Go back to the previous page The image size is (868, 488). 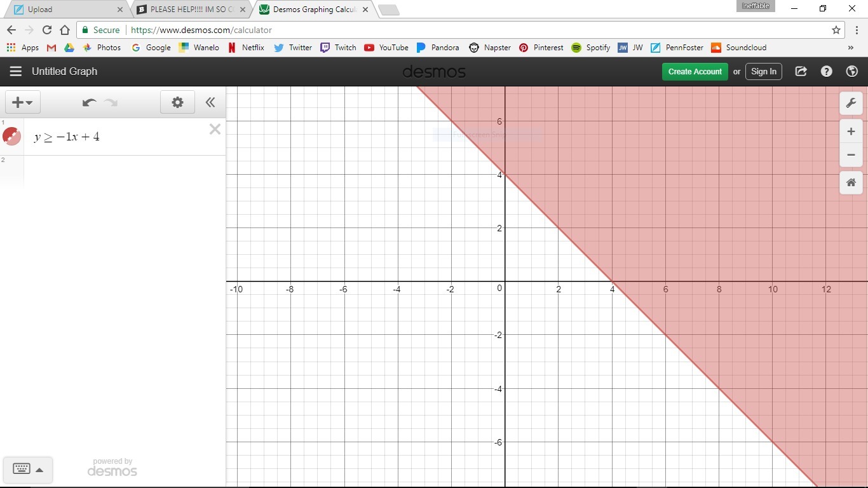tap(11, 30)
